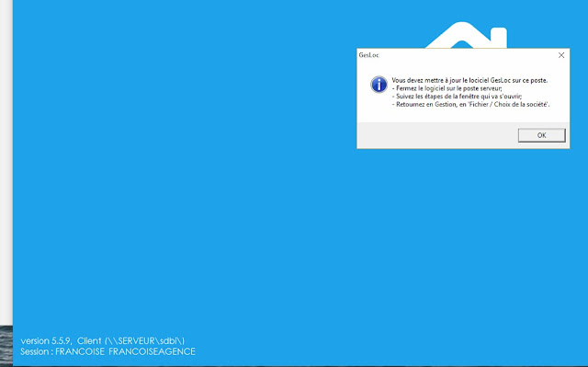The height and width of the screenshot is (367, 588).
Task: Click the word GesLoc in the message
Action: (500, 80)
